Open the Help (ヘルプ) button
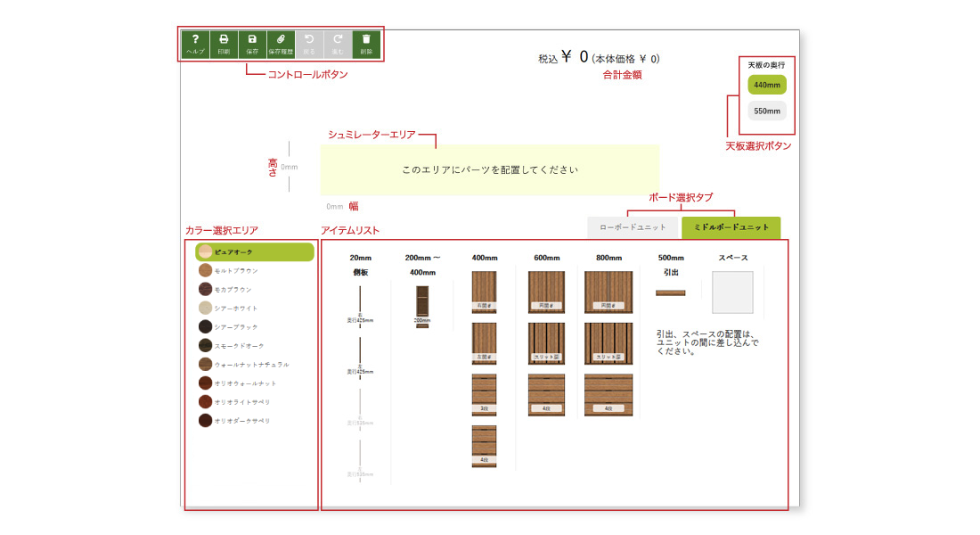The height and width of the screenshot is (535, 980). coord(196,45)
